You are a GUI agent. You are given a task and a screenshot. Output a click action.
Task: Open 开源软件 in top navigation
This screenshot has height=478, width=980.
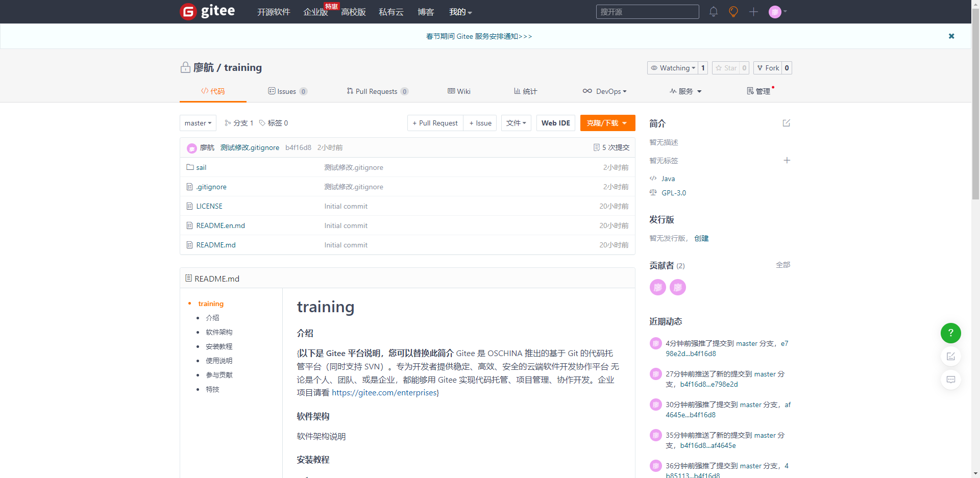click(x=274, y=12)
